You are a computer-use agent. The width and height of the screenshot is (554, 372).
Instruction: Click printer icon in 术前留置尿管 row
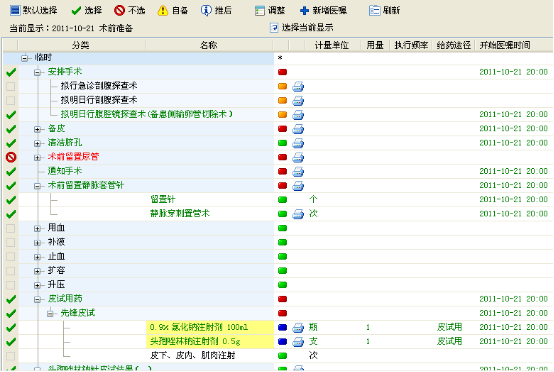[298, 158]
